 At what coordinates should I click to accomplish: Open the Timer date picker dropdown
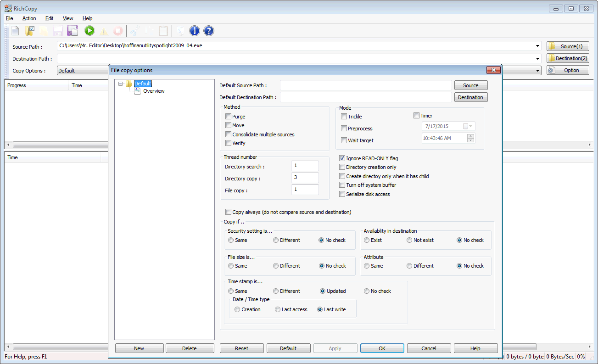468,126
